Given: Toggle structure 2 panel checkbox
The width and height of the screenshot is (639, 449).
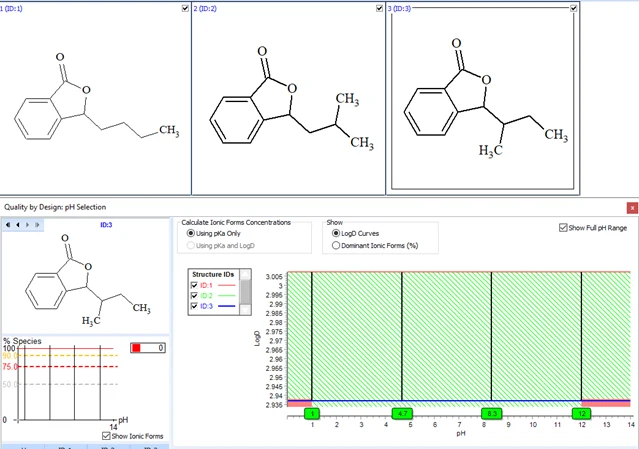Looking at the screenshot, I should click(379, 8).
